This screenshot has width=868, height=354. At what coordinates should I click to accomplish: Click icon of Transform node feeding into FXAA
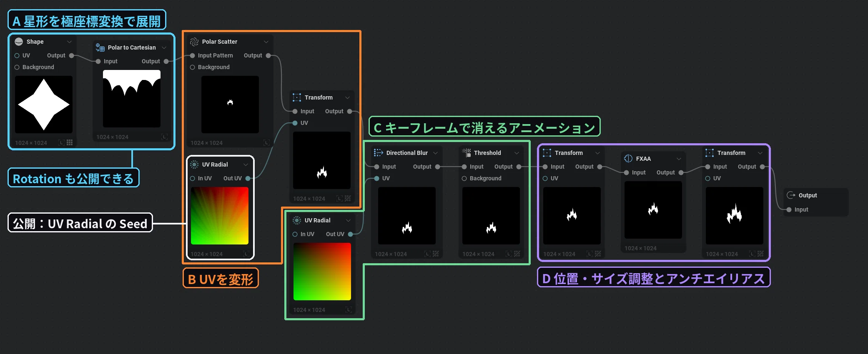coord(547,153)
